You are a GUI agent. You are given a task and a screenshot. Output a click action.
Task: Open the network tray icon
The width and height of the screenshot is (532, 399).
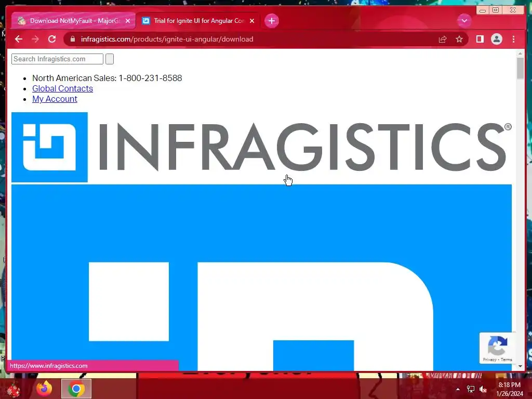[x=471, y=389]
